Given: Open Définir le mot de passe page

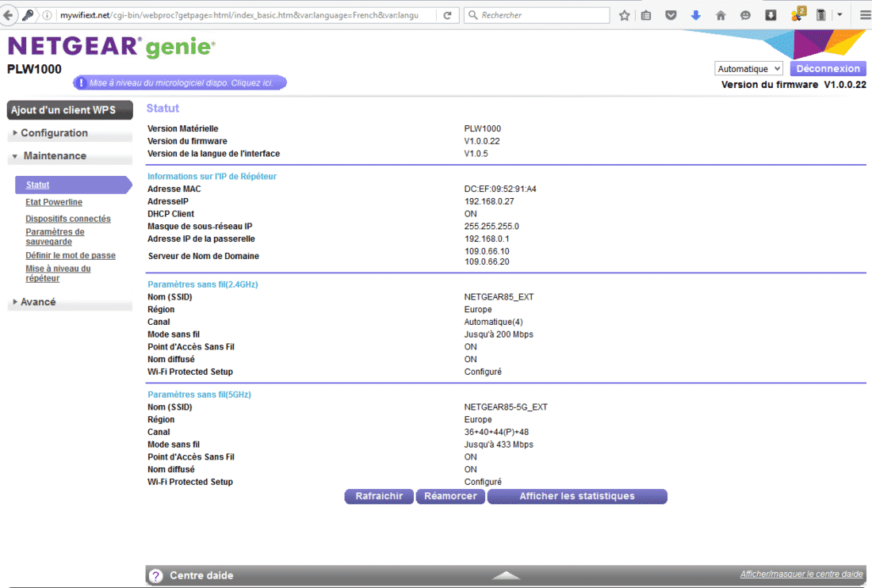Looking at the screenshot, I should pos(71,256).
